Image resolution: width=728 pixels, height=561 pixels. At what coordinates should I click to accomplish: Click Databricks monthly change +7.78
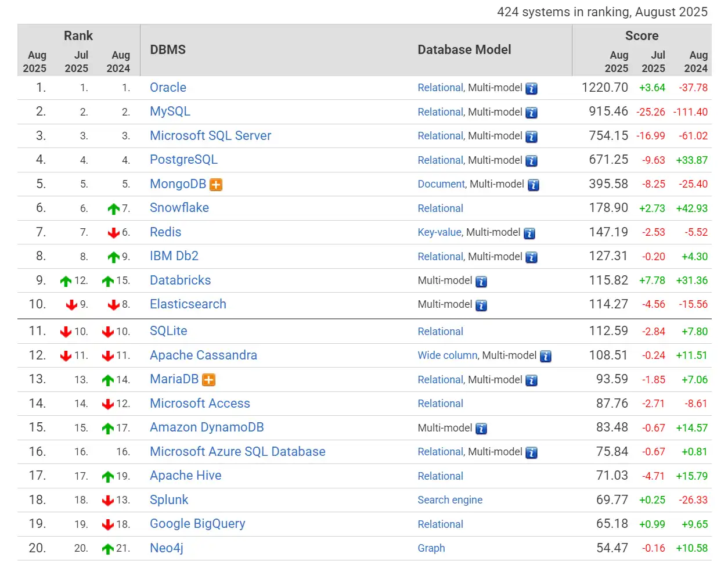coord(652,280)
